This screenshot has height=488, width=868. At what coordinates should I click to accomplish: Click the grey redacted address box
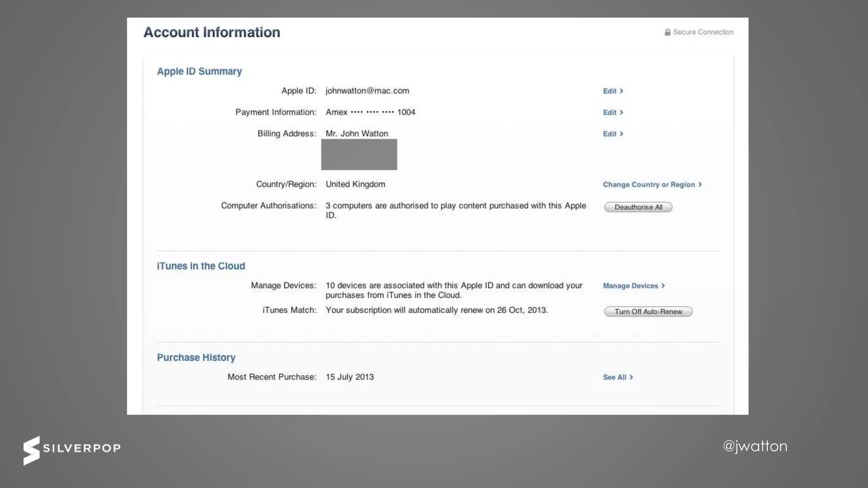(359, 155)
